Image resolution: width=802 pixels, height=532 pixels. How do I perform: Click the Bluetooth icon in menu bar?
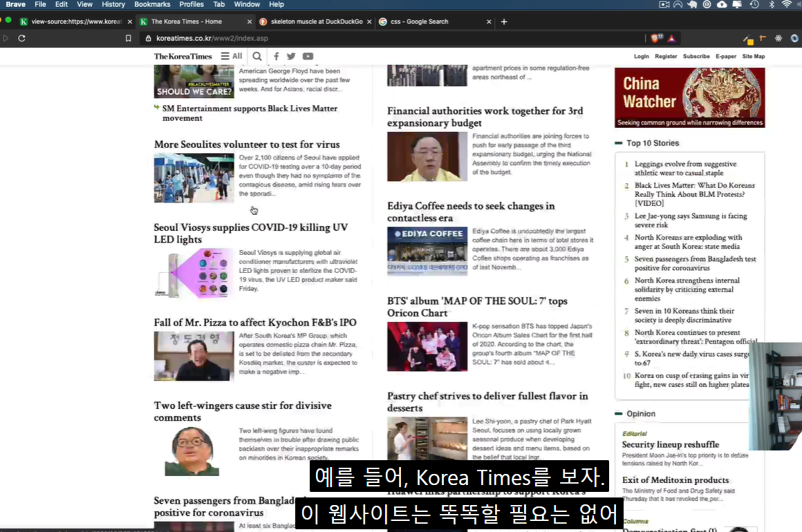[x=772, y=4]
